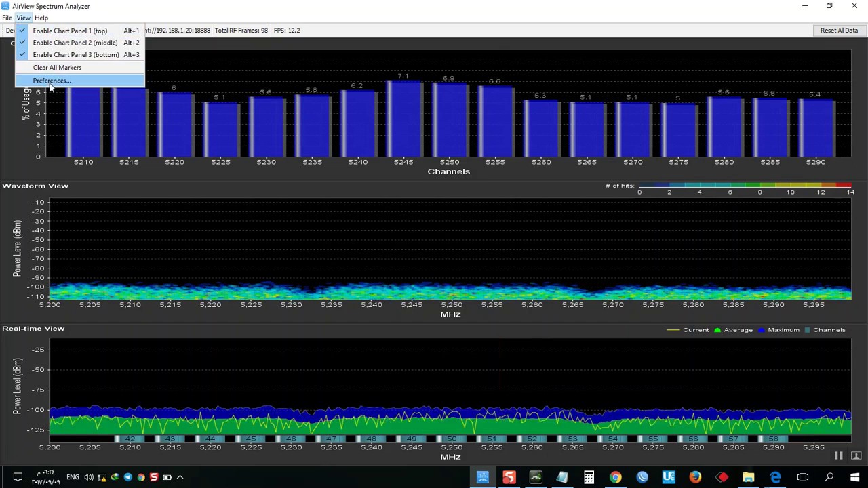Open File Explorer from the taskbar
This screenshot has height=488, width=868.
click(749, 477)
